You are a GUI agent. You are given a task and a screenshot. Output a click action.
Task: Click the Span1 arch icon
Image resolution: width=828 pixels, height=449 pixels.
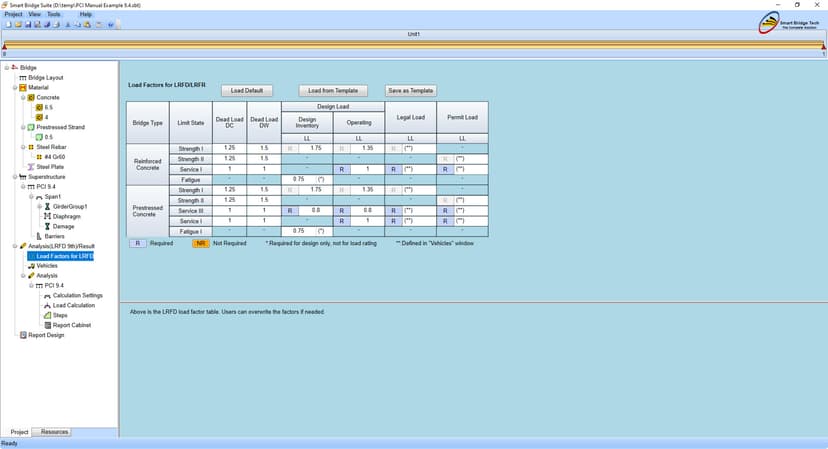click(x=39, y=197)
